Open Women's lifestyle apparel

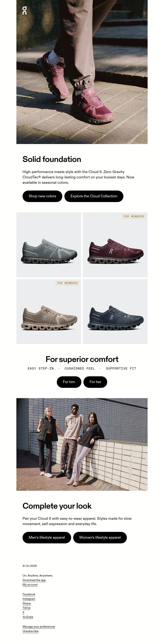click(x=100, y=537)
